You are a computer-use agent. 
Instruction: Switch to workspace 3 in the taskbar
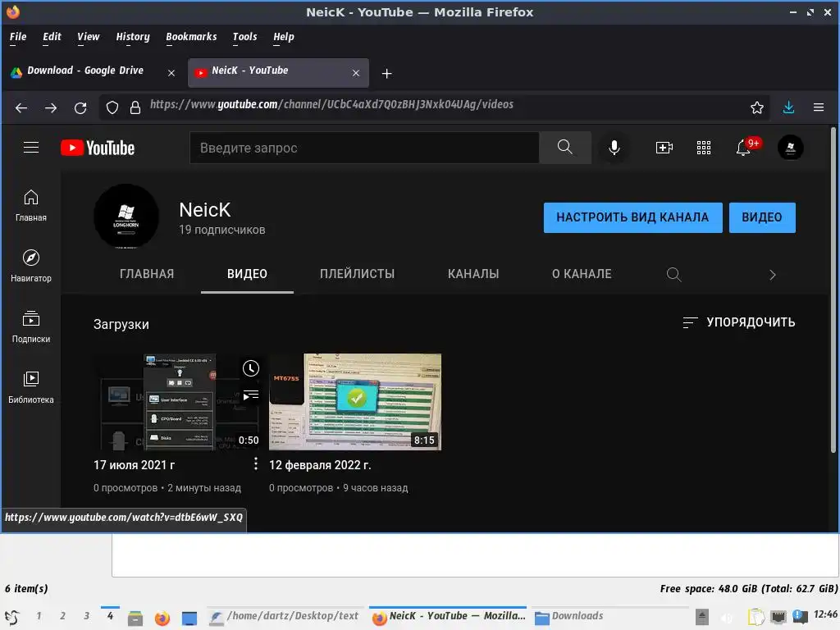86,616
